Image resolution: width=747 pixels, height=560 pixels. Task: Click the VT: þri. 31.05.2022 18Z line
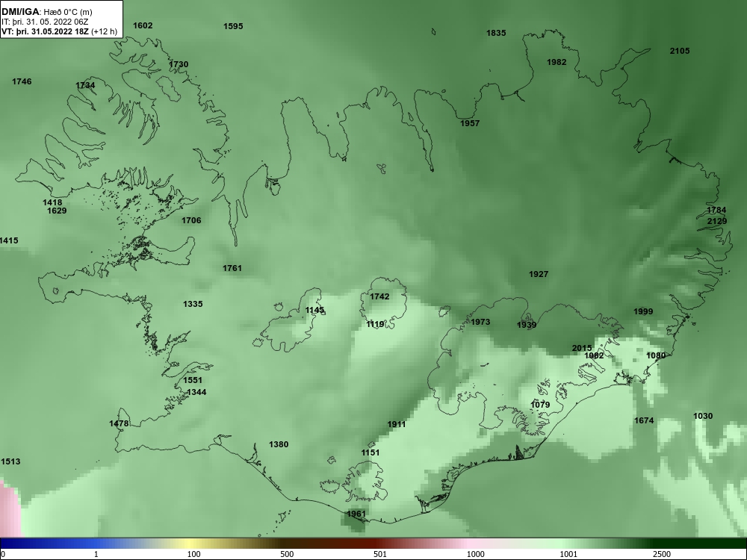pyautogui.click(x=59, y=32)
